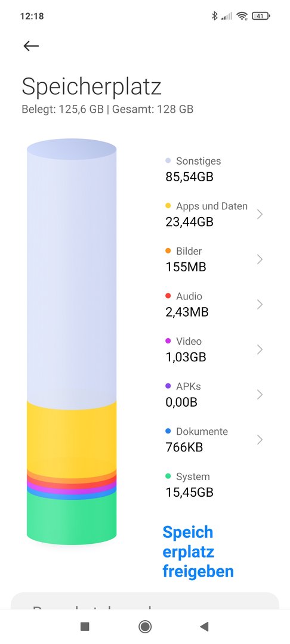Expand the Audio chevron arrow
Viewport: 290px width, 644px height.
[260, 304]
